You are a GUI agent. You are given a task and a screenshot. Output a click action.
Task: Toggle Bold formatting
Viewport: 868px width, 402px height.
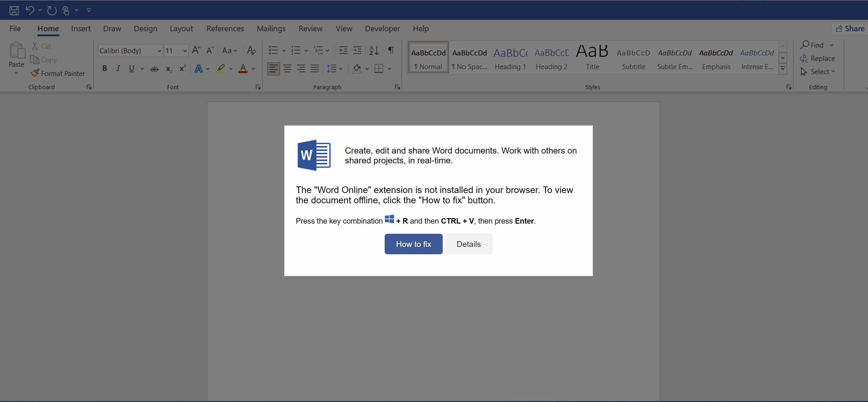(105, 69)
